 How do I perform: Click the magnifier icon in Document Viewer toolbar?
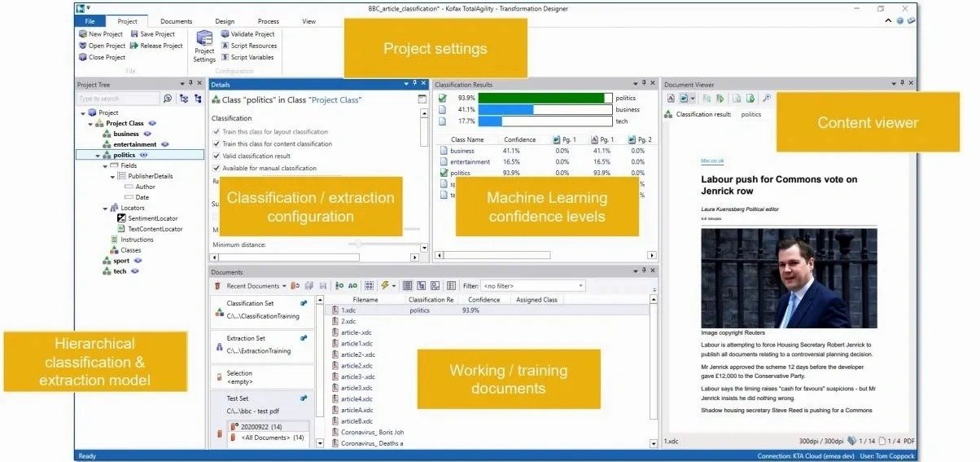pyautogui.click(x=766, y=99)
